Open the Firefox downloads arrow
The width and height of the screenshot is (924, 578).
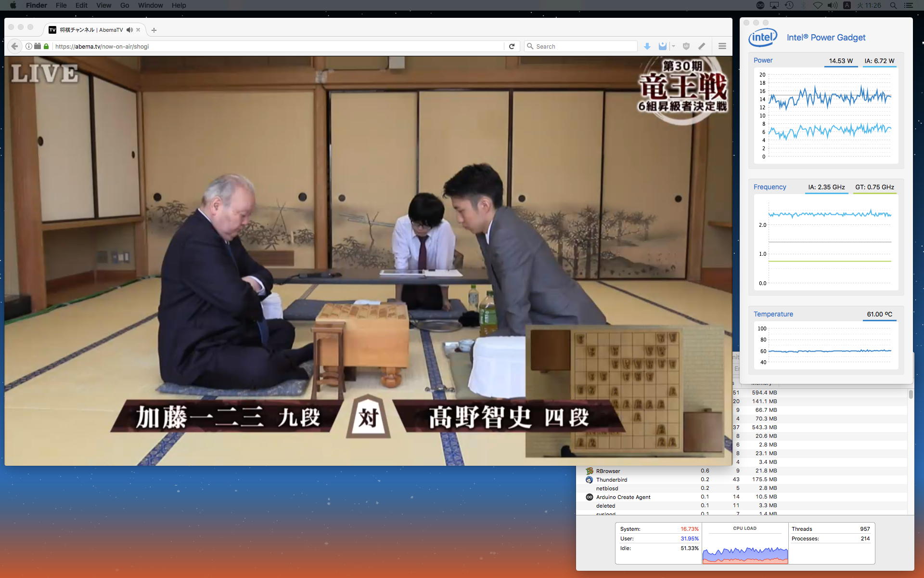click(x=647, y=46)
